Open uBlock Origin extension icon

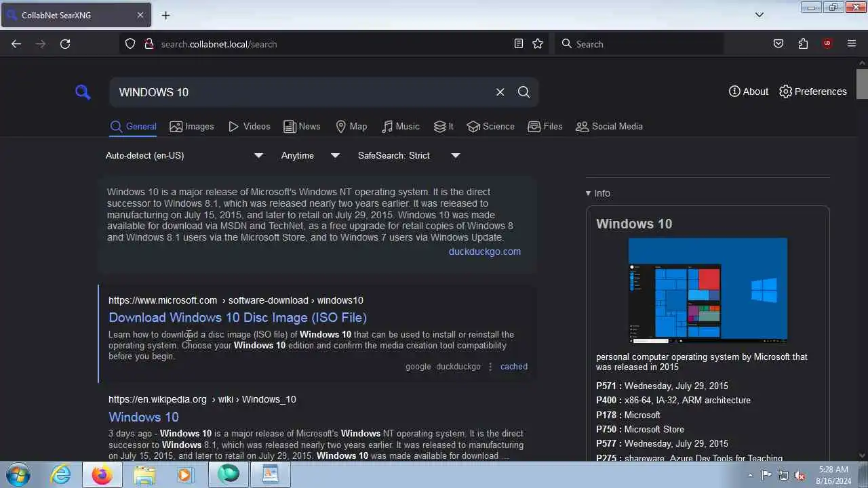click(x=827, y=43)
